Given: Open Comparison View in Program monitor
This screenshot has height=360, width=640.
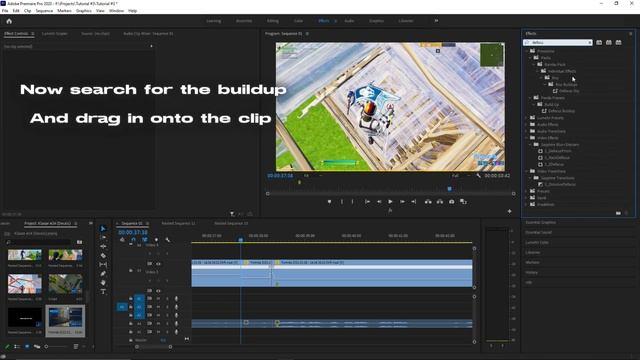Looking at the screenshot, I should [463, 202].
